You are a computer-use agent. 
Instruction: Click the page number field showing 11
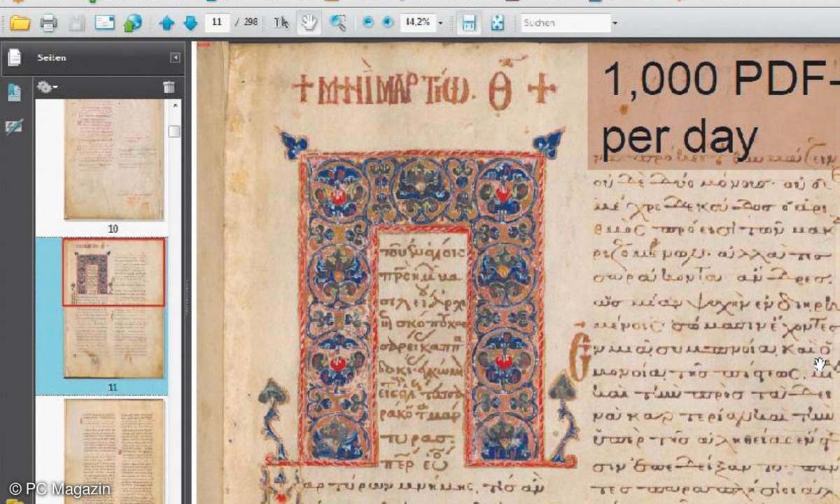coord(218,22)
